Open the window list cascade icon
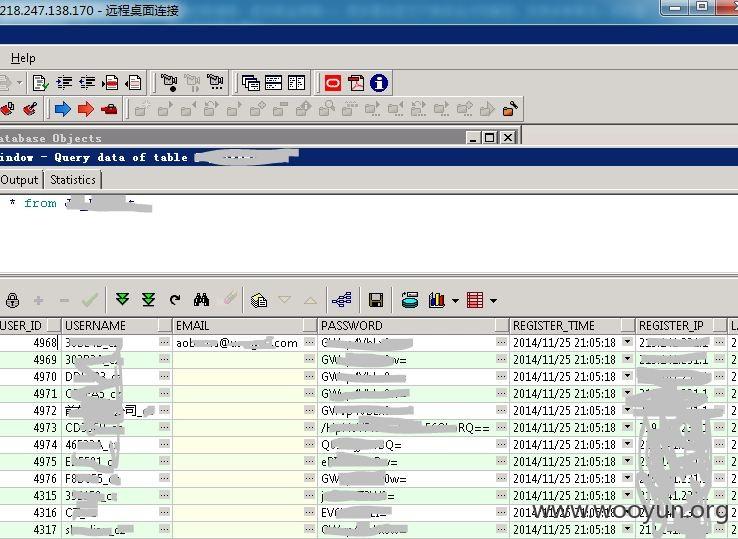Viewport: 738px width, 539px height. pyautogui.click(x=250, y=83)
